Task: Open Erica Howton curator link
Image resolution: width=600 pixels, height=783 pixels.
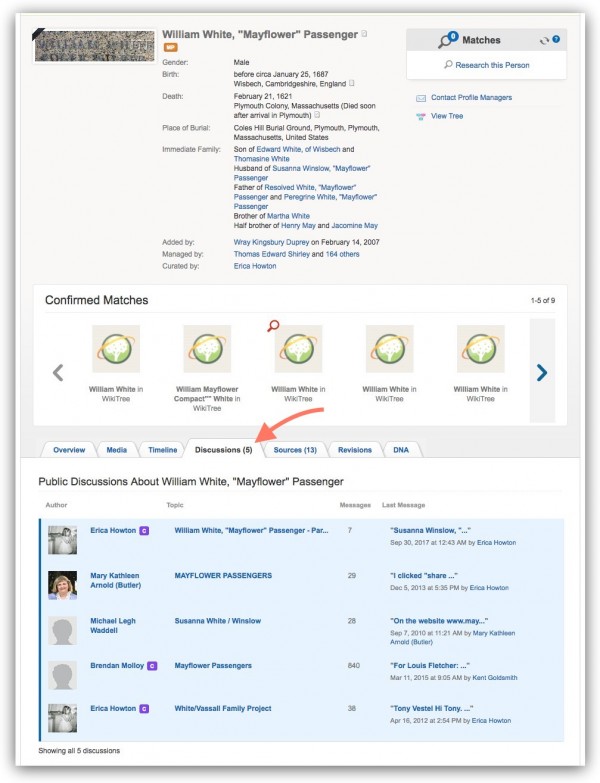Action: pyautogui.click(x=255, y=266)
